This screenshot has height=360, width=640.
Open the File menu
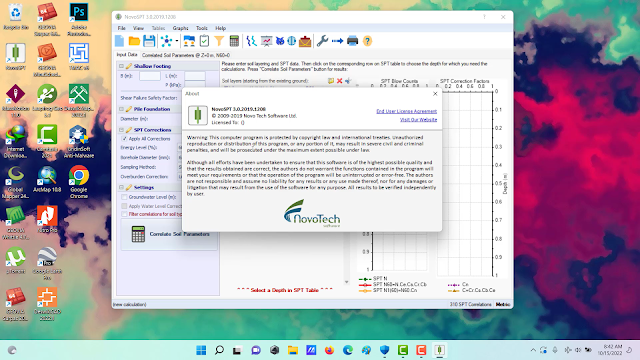122,28
